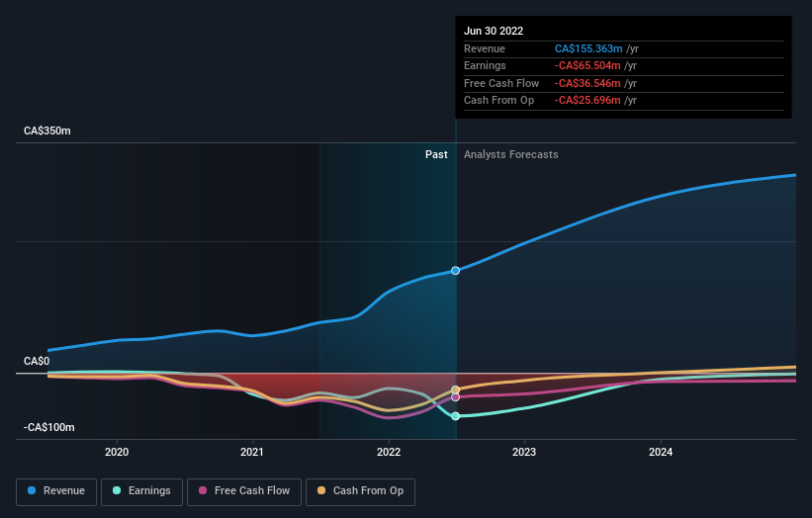
Task: Toggle the Revenue legend button
Action: 56,491
